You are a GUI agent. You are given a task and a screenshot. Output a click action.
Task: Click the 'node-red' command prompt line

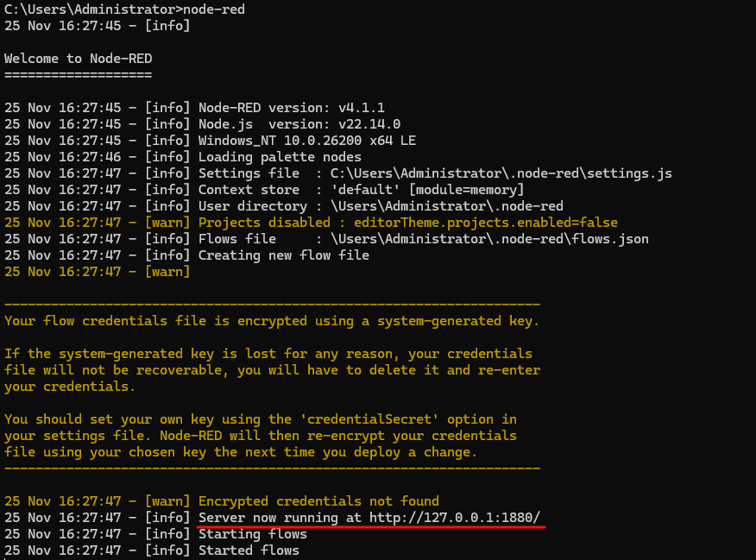pos(124,9)
